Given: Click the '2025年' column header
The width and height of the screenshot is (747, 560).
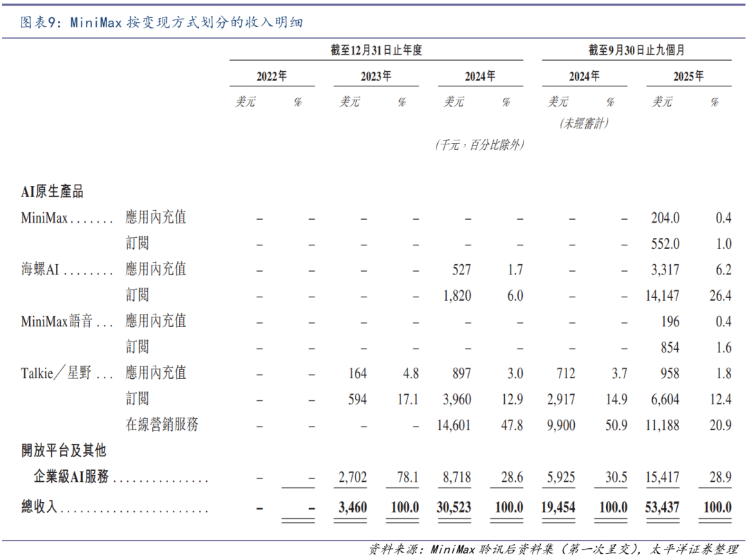Looking at the screenshot, I should click(688, 76).
